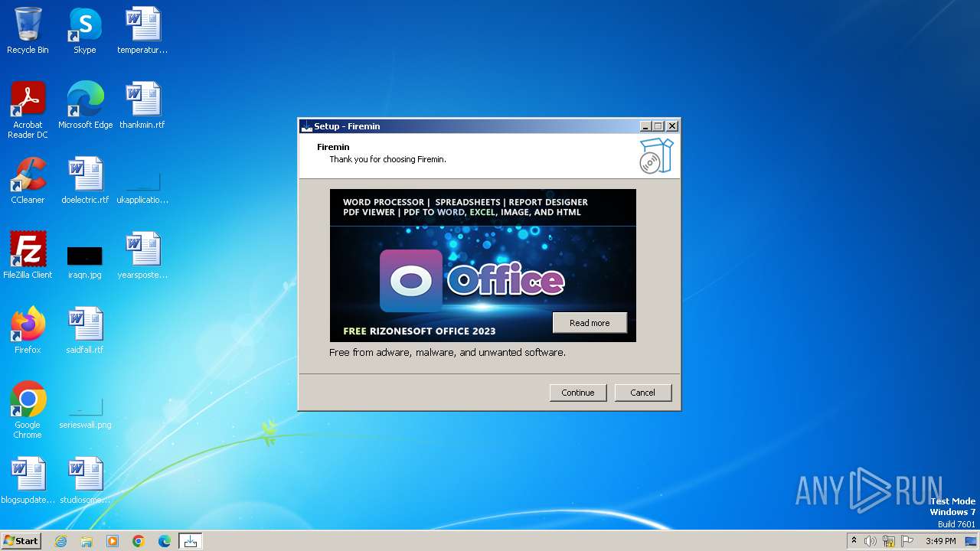The width and height of the screenshot is (980, 551).
Task: Select the CCleaner desktop shortcut
Action: tap(28, 181)
